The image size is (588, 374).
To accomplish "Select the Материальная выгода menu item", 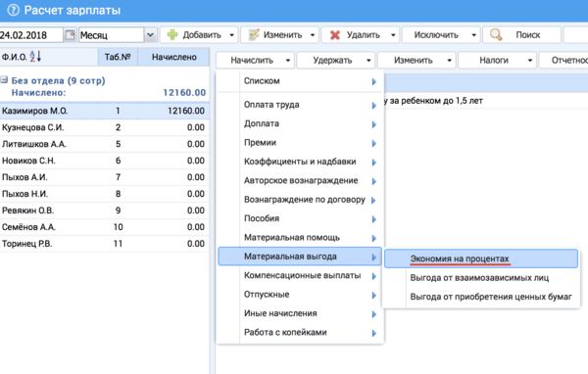I will [300, 257].
